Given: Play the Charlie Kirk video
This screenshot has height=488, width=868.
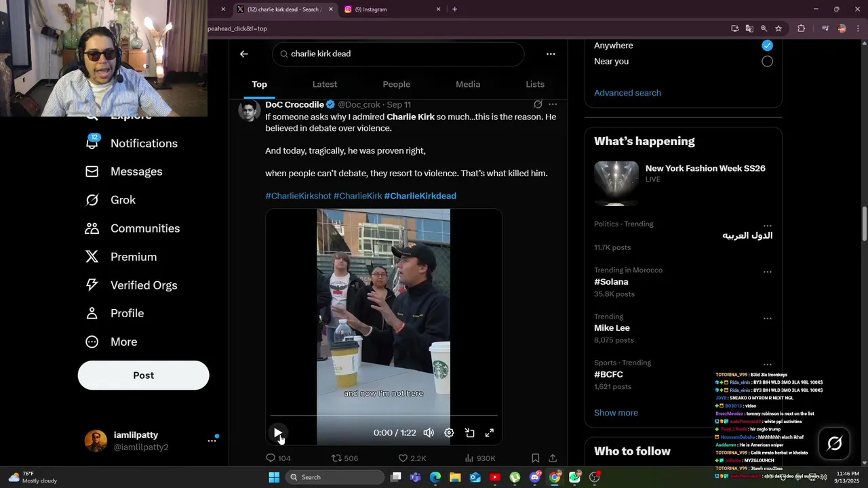Looking at the screenshot, I should pyautogui.click(x=278, y=432).
